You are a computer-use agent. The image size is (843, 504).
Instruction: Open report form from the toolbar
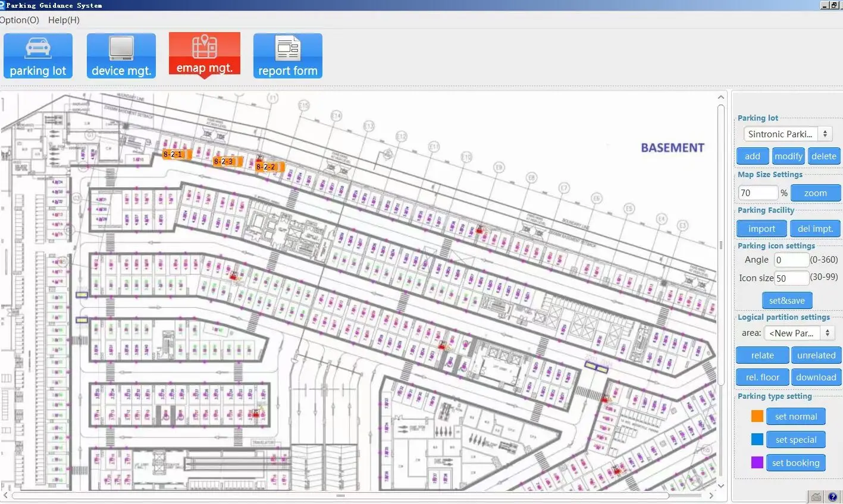287,55
